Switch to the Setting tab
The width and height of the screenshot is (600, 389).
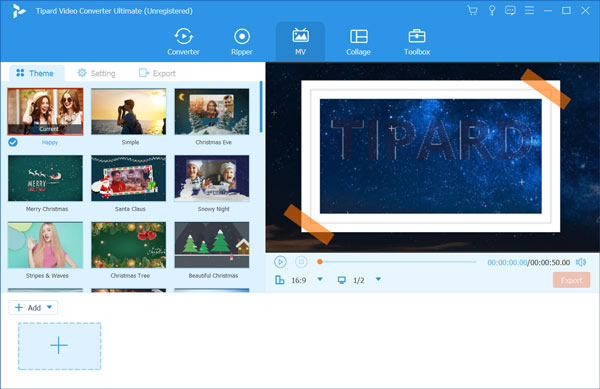pos(96,73)
